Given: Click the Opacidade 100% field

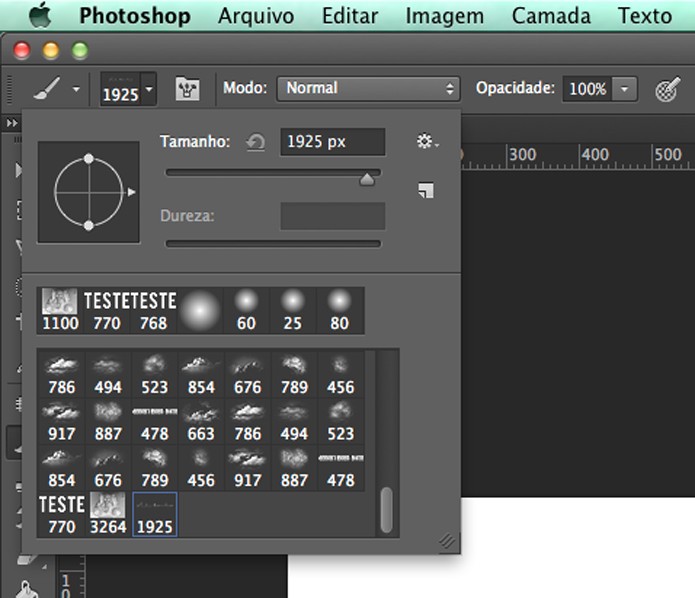Looking at the screenshot, I should [587, 89].
